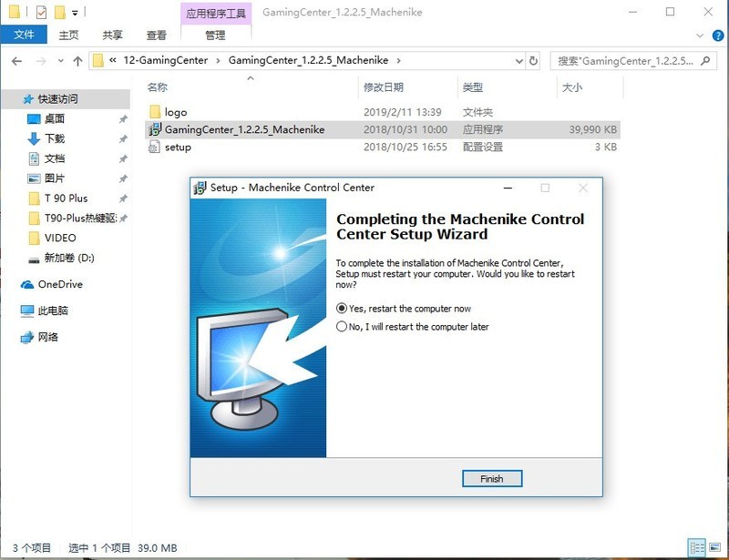Expand breadcrumb arrow after GamingCenter_1.2.2.5_Machenike

(398, 61)
